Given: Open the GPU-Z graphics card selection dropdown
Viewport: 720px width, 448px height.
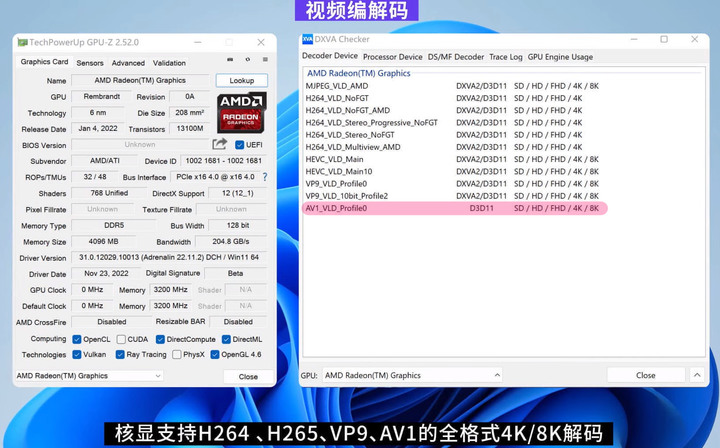Looking at the screenshot, I should click(x=90, y=375).
